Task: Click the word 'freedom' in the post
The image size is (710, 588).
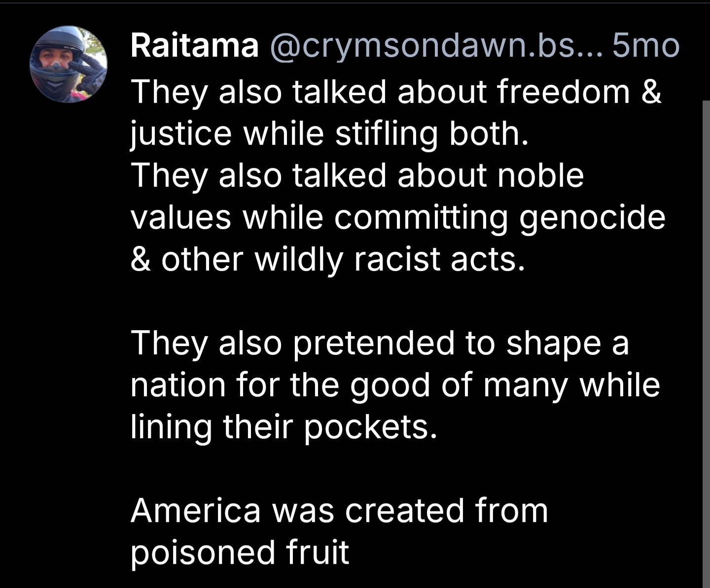Action: pos(563,92)
